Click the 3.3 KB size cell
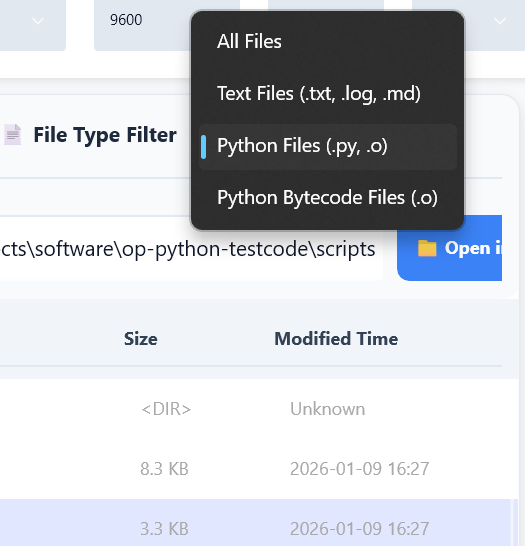This screenshot has height=546, width=525. pyautogui.click(x=164, y=529)
